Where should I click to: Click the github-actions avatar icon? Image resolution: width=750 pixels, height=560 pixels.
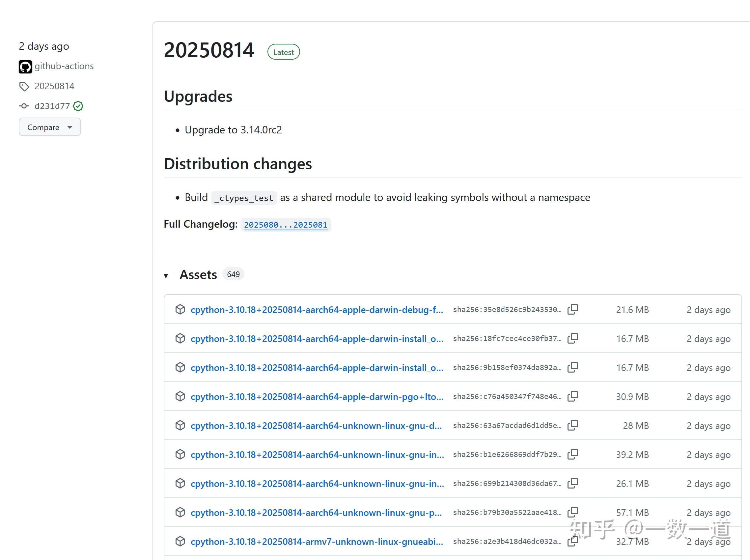click(25, 67)
